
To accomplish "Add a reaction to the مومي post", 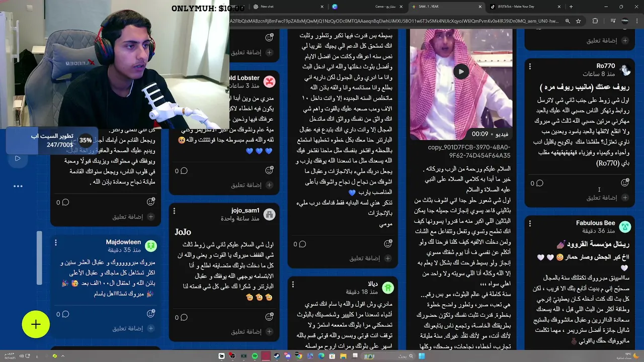I will coord(387,244).
